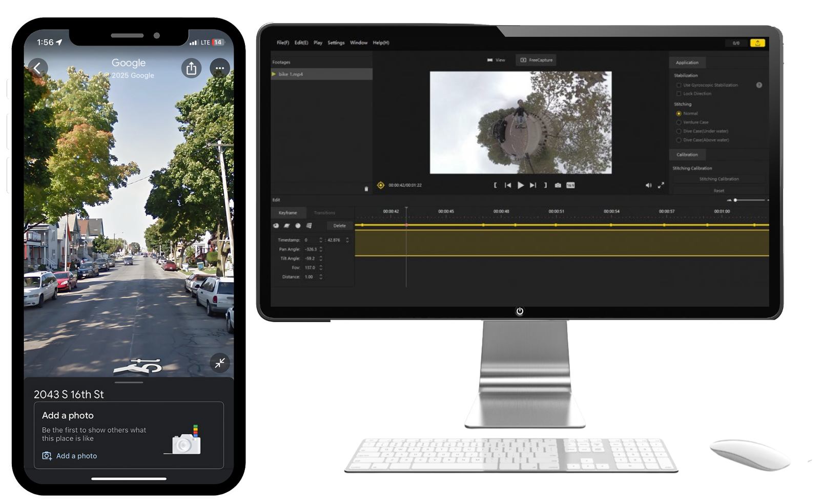Open the Settings menu
This screenshot has height=504, width=820.
pyautogui.click(x=336, y=43)
